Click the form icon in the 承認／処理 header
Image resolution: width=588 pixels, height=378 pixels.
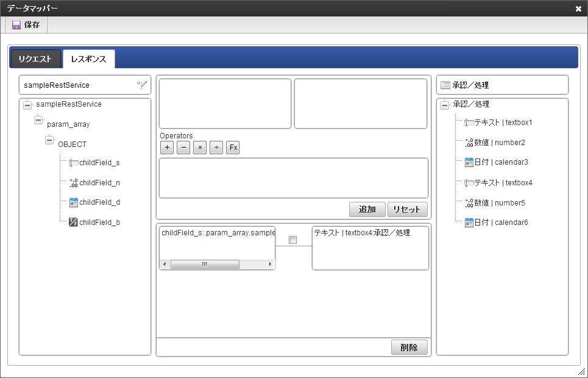[445, 85]
